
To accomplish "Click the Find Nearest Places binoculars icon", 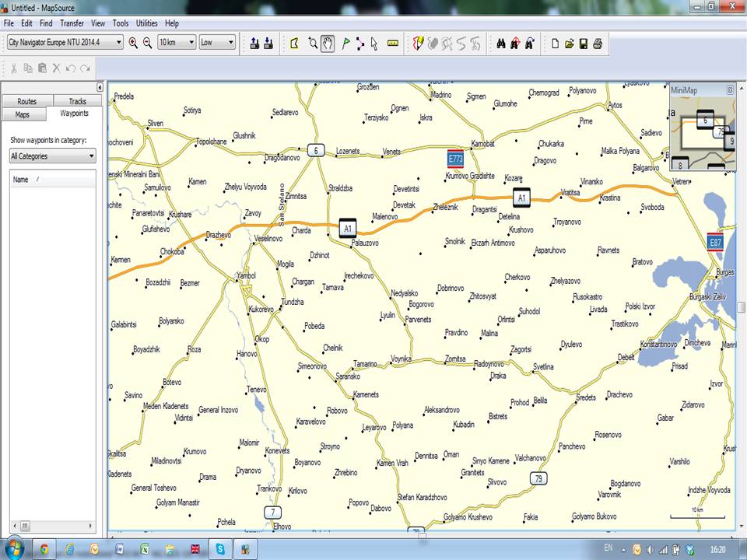I will pos(515,44).
